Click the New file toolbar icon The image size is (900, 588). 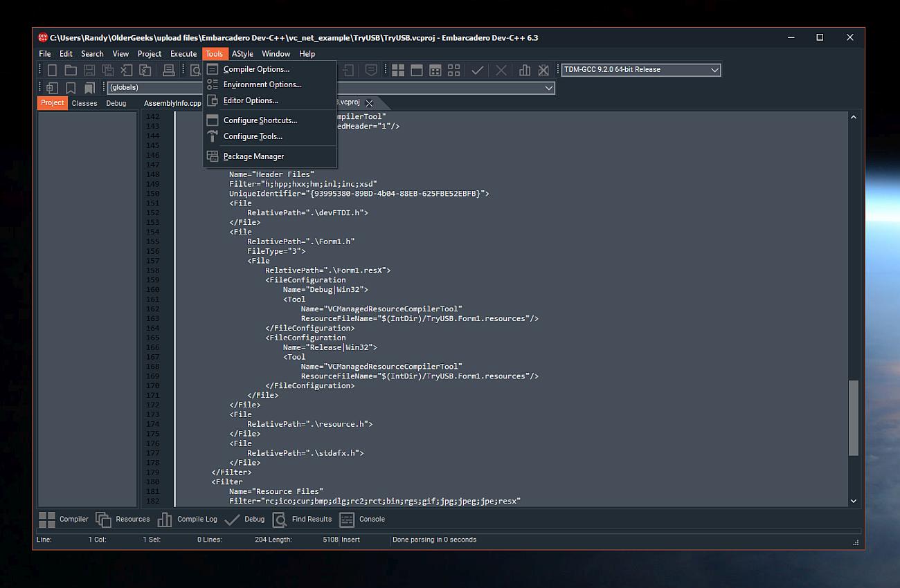[52, 70]
